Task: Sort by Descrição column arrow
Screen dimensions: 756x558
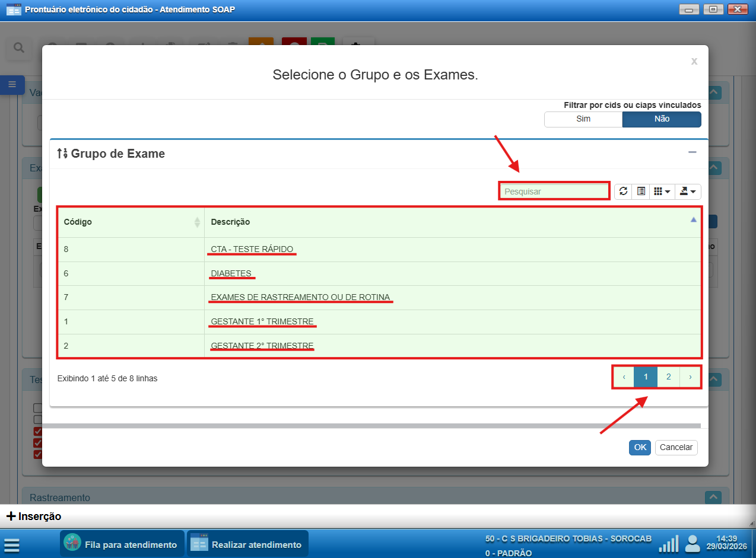Action: pyautogui.click(x=693, y=220)
